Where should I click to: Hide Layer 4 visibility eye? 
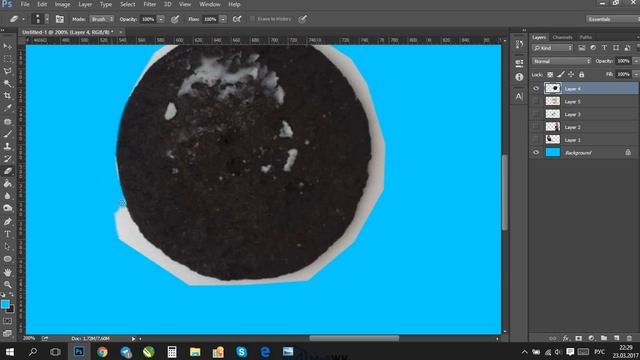click(x=536, y=89)
